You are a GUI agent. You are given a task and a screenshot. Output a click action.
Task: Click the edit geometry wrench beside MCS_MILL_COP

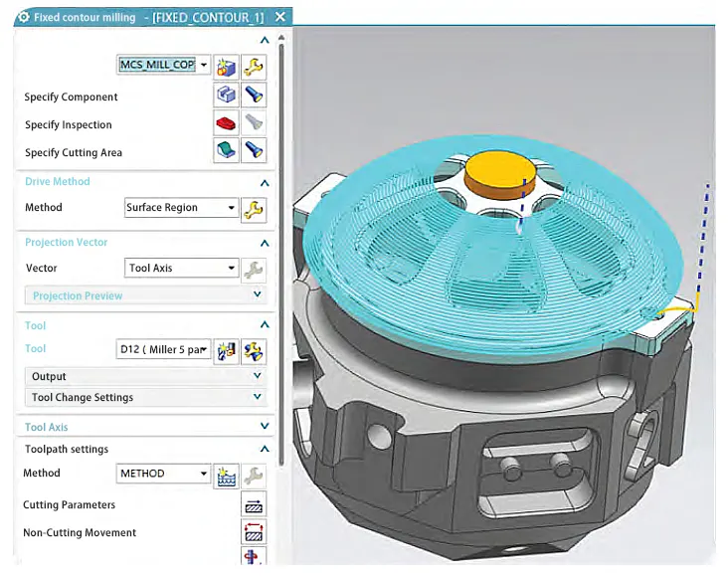pyautogui.click(x=254, y=67)
